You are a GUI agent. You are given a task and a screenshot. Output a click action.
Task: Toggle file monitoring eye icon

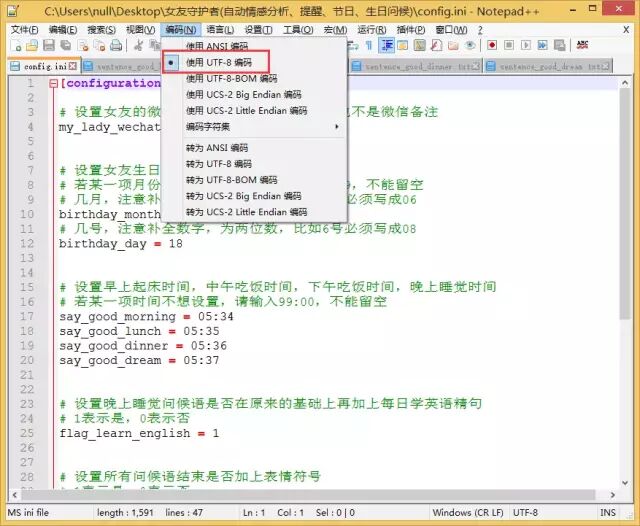coord(470,45)
